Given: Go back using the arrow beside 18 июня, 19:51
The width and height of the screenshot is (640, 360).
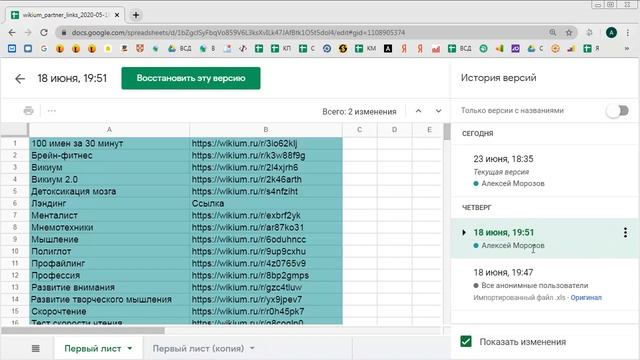Looking at the screenshot, I should click(20, 78).
